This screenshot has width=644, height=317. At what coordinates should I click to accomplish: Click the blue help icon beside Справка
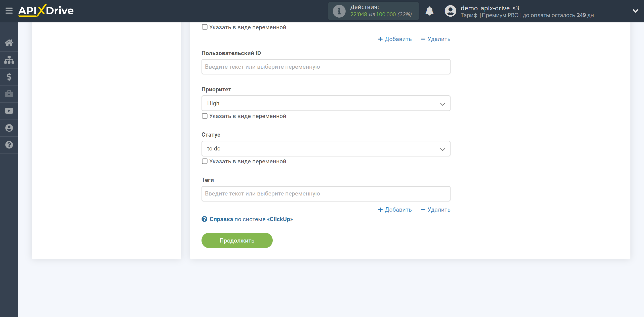[204, 219]
